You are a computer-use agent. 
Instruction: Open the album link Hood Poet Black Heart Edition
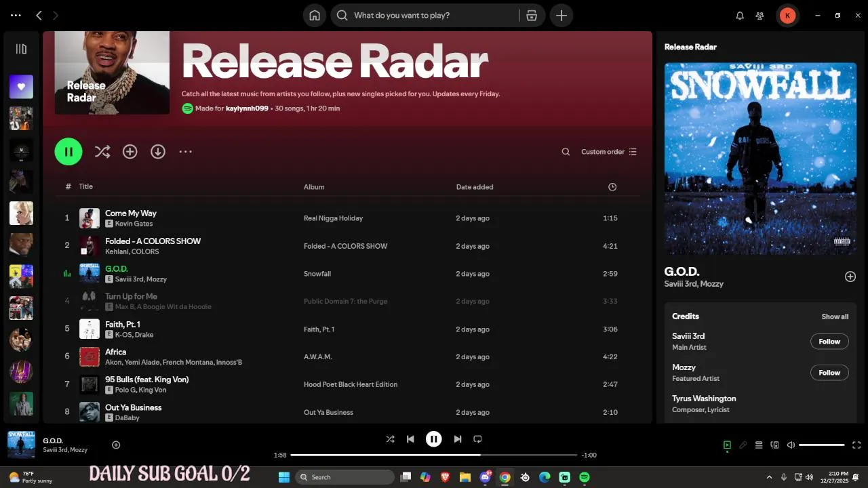point(351,384)
